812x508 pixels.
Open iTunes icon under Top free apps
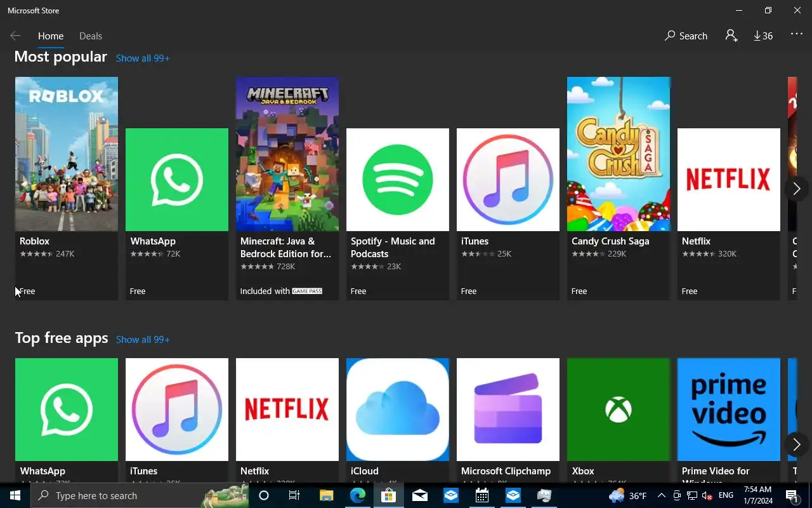coord(177,410)
